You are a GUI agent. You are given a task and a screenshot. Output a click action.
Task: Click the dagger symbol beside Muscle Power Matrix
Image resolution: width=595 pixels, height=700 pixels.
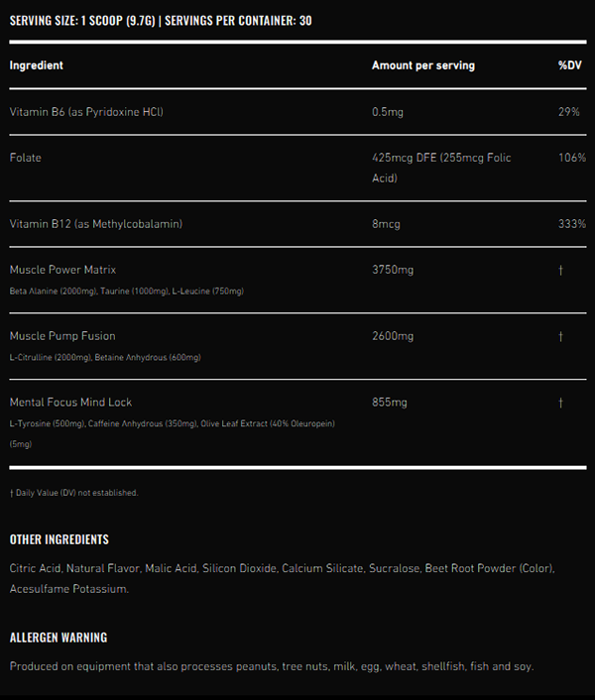click(x=560, y=270)
